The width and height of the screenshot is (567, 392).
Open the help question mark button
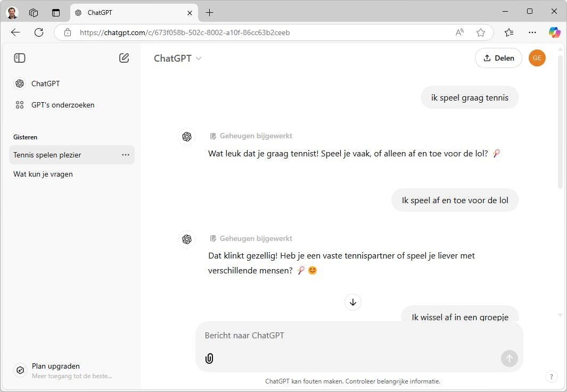[x=552, y=377]
